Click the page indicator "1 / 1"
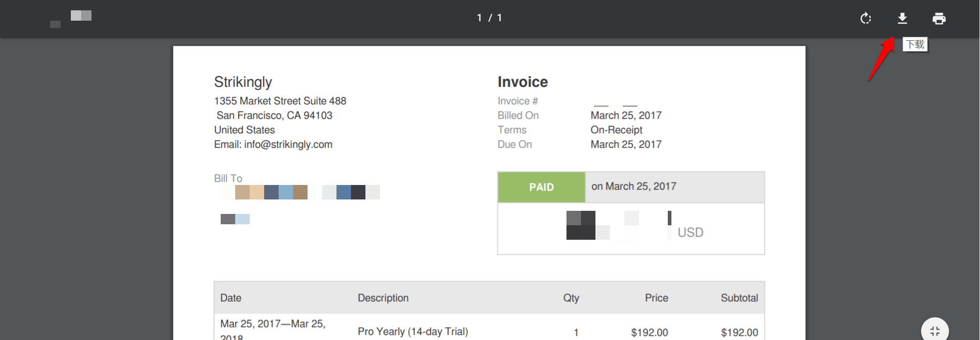 tap(489, 18)
